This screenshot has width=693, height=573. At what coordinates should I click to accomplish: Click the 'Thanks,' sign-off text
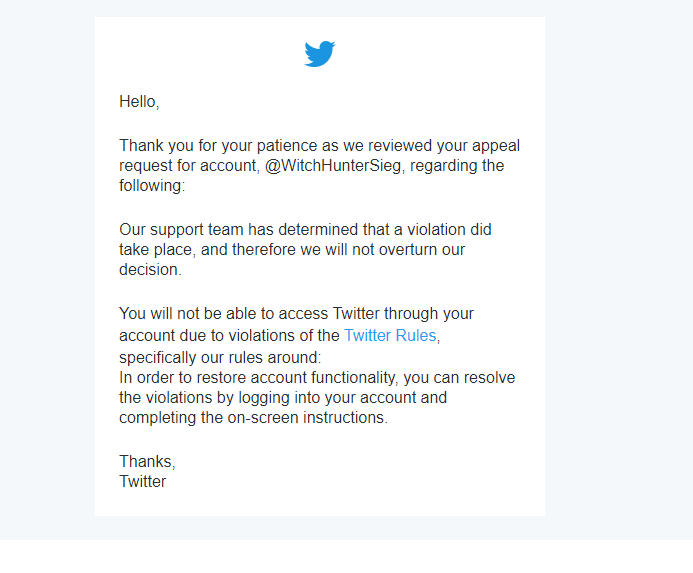pyautogui.click(x=147, y=462)
